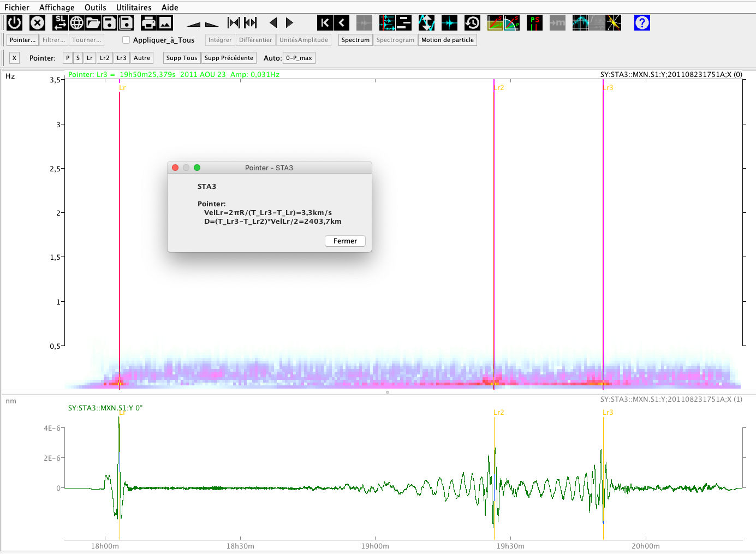The width and height of the screenshot is (756, 554).
Task: Open the Auto 0-P_max selector
Action: [299, 58]
